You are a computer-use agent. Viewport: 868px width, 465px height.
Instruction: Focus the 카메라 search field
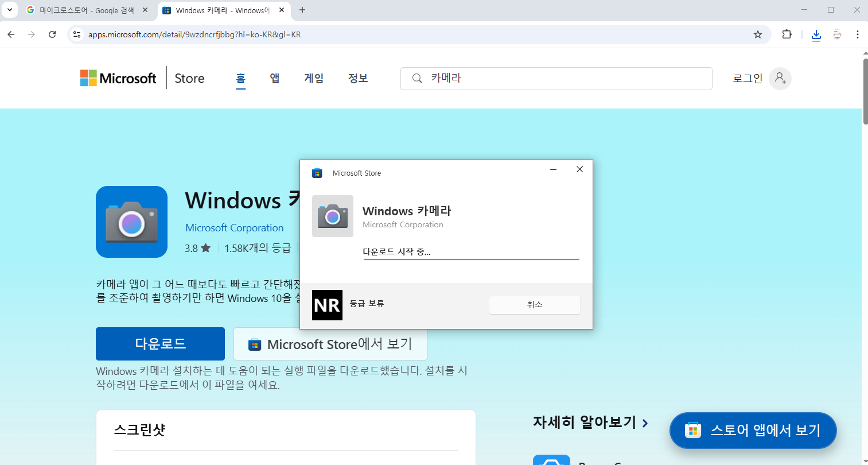pos(556,79)
